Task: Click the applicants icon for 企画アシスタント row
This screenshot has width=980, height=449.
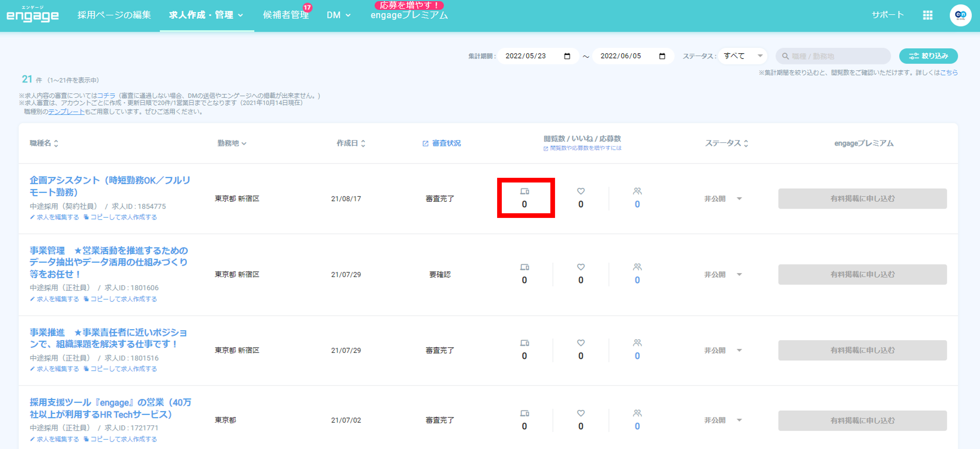Action: pyautogui.click(x=637, y=191)
